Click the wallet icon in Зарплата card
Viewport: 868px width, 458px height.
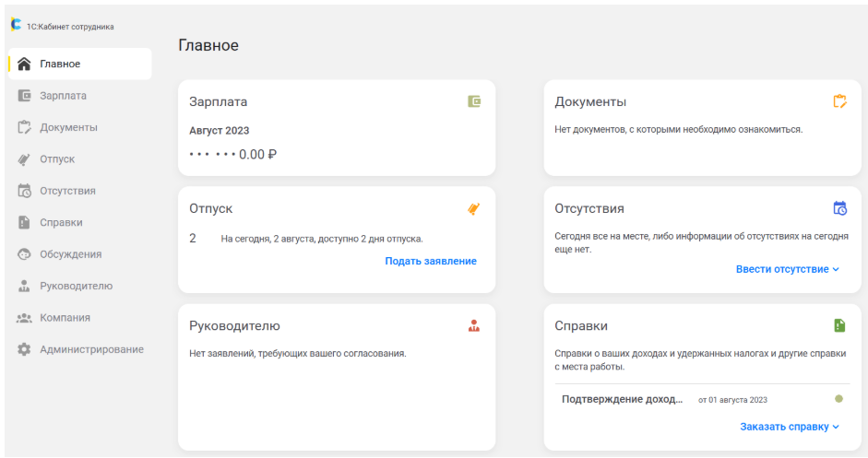click(474, 101)
